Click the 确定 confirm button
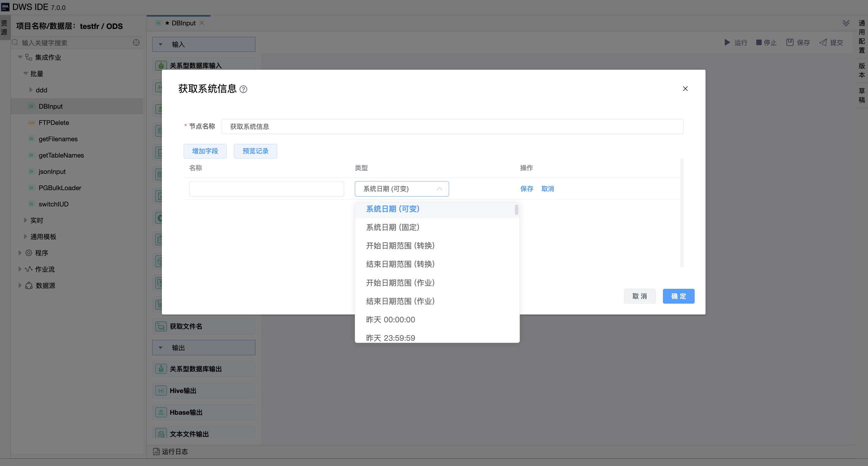Viewport: 868px width, 466px height. pyautogui.click(x=678, y=296)
